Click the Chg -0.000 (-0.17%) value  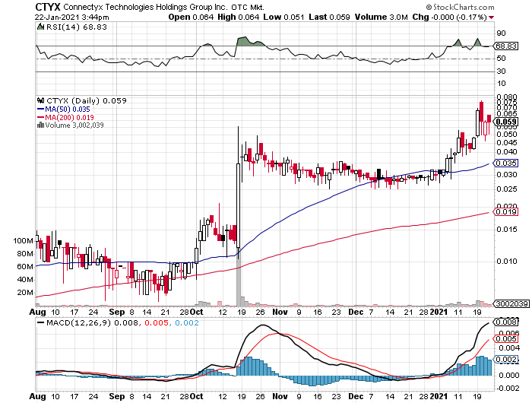coord(450,17)
